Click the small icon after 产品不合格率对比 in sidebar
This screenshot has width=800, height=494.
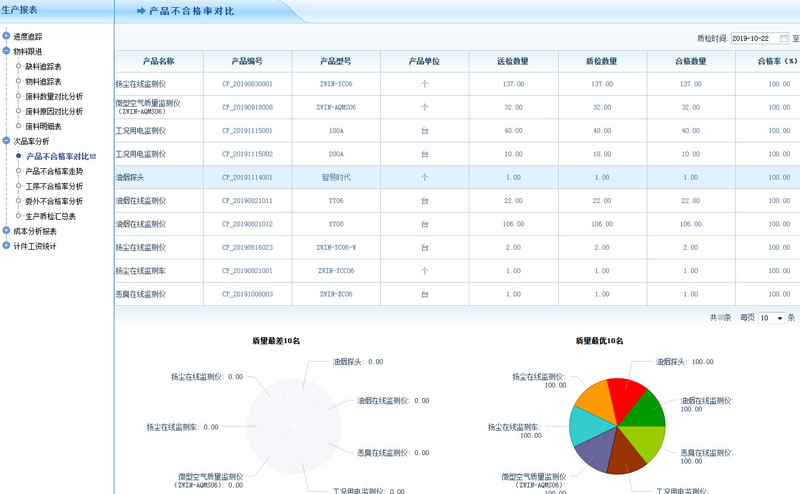93,157
